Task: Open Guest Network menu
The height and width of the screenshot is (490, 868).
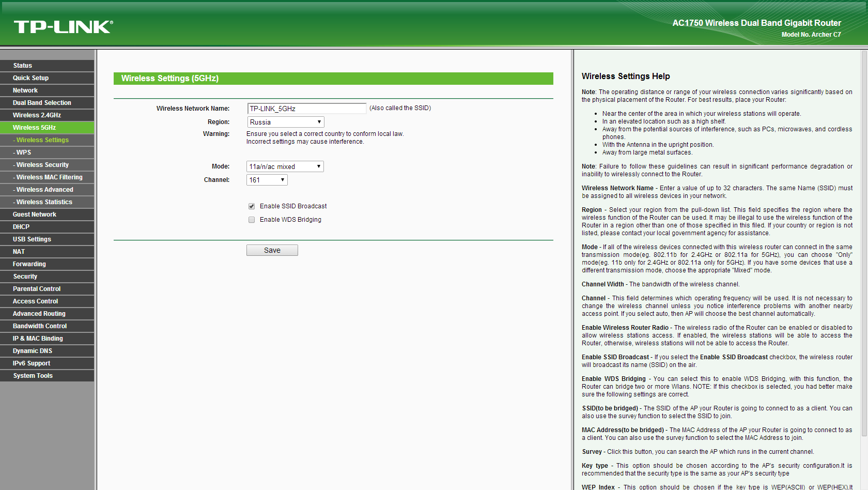Action: point(47,215)
